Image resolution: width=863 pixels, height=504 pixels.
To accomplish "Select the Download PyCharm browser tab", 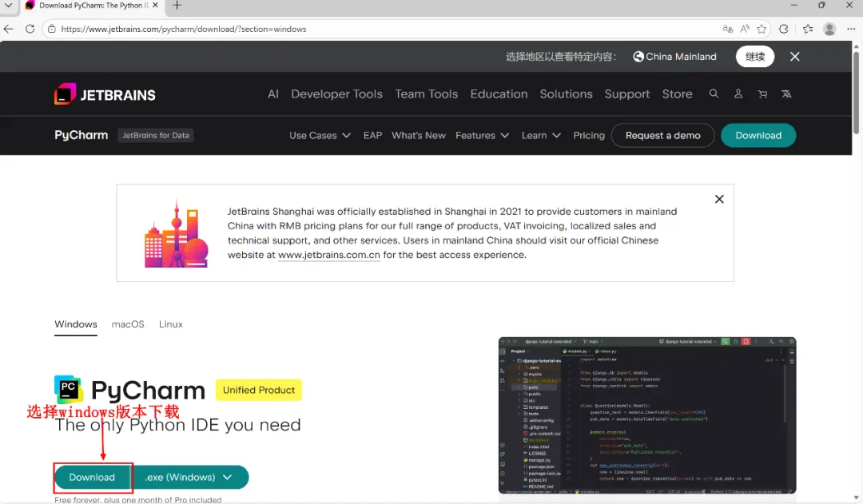I will coord(92,6).
